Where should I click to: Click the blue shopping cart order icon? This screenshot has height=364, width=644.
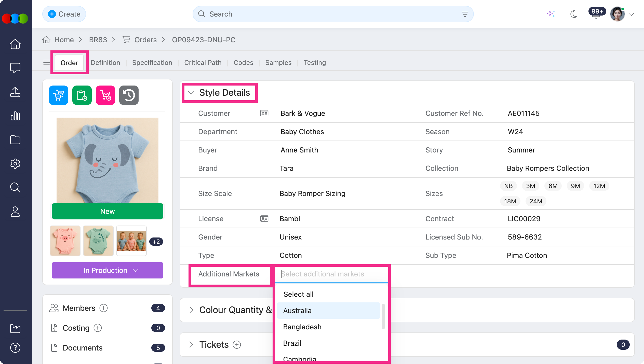tap(59, 95)
